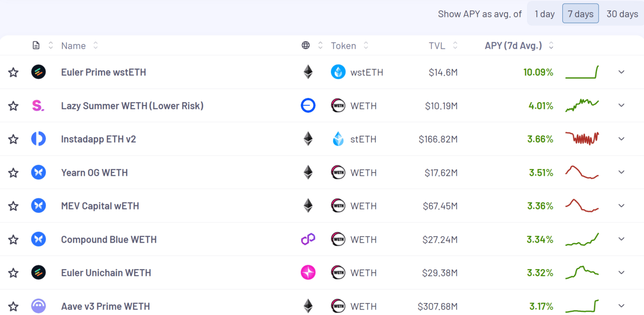Open the Compound Blue WETH vault name
This screenshot has width=644, height=315.
click(109, 239)
